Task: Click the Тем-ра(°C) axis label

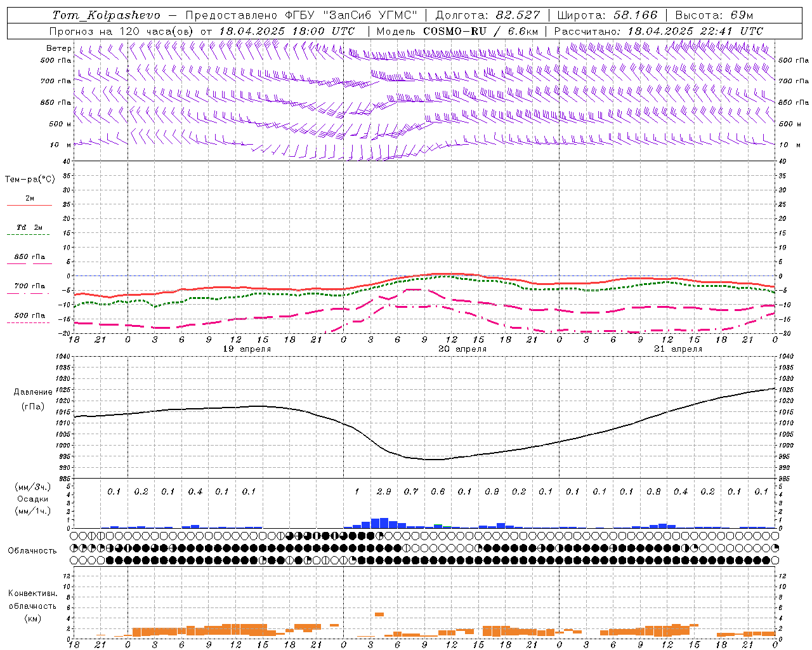Action: [x=30, y=180]
